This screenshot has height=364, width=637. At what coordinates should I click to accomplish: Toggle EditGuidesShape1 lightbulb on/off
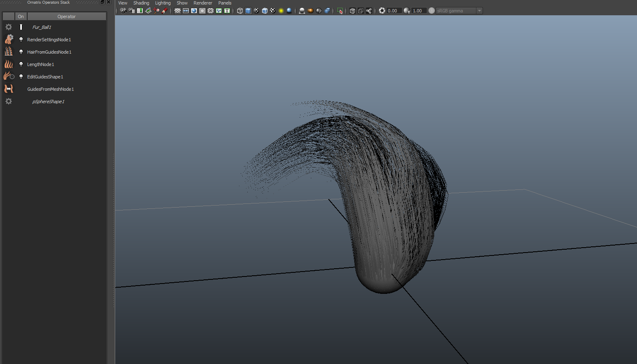pos(21,76)
